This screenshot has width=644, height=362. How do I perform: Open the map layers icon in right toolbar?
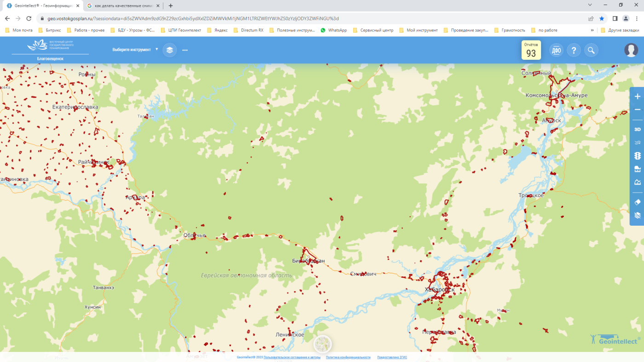637,215
